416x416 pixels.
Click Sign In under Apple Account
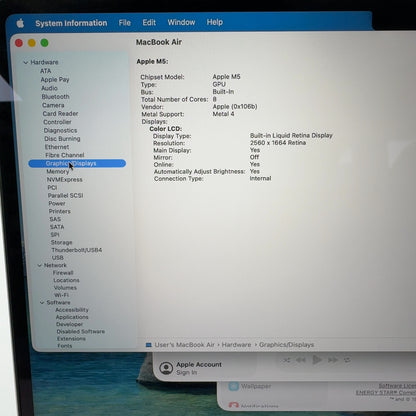coord(187,372)
